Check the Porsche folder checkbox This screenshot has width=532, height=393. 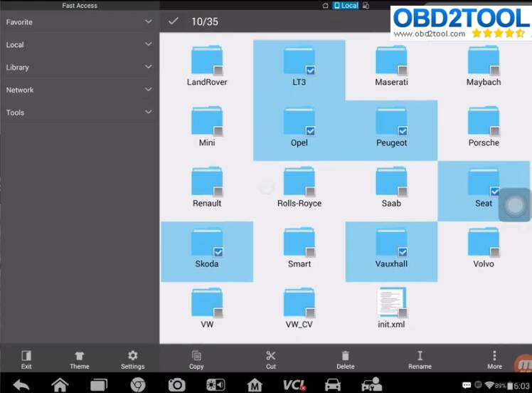495,131
